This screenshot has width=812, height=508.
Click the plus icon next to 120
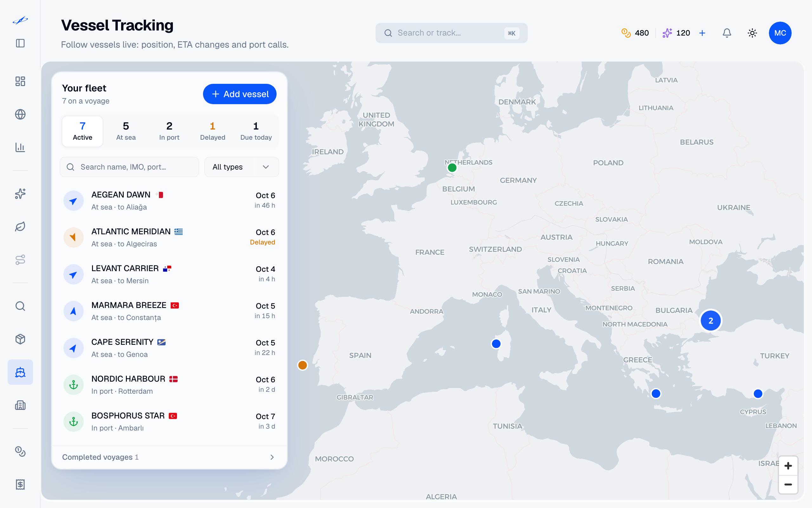pyautogui.click(x=702, y=33)
